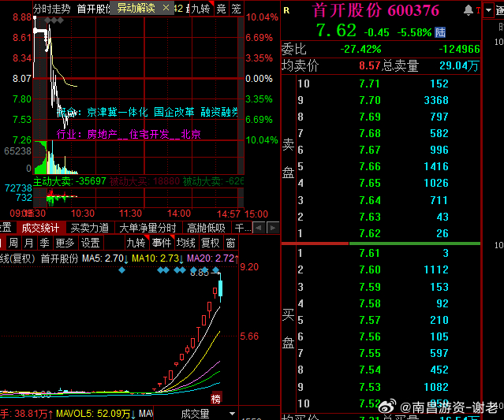
Task: Click the buy level 9 price 7.53
Action: tap(370, 387)
